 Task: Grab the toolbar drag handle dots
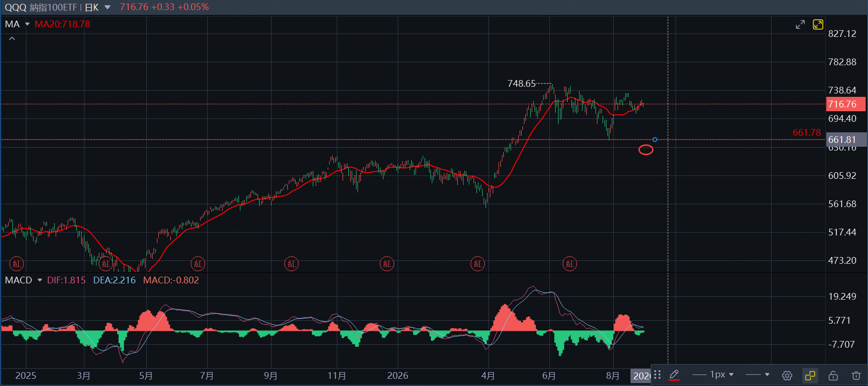pos(657,375)
